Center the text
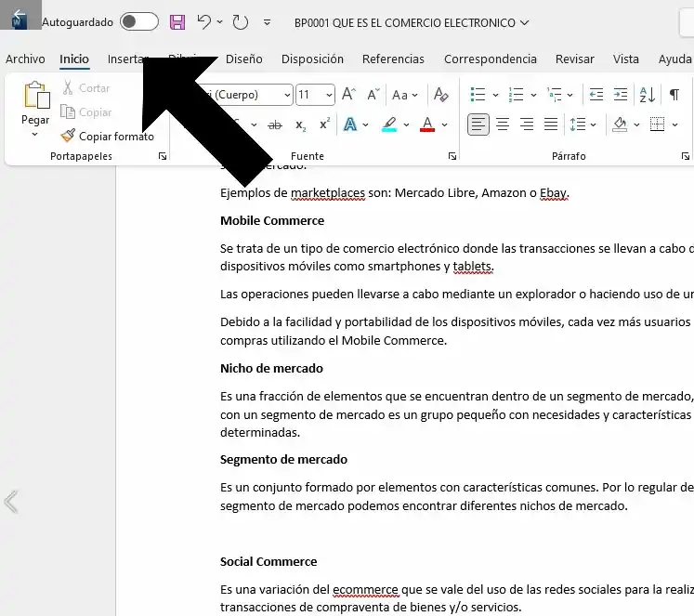Screen dimensions: 694x616 click(x=503, y=125)
